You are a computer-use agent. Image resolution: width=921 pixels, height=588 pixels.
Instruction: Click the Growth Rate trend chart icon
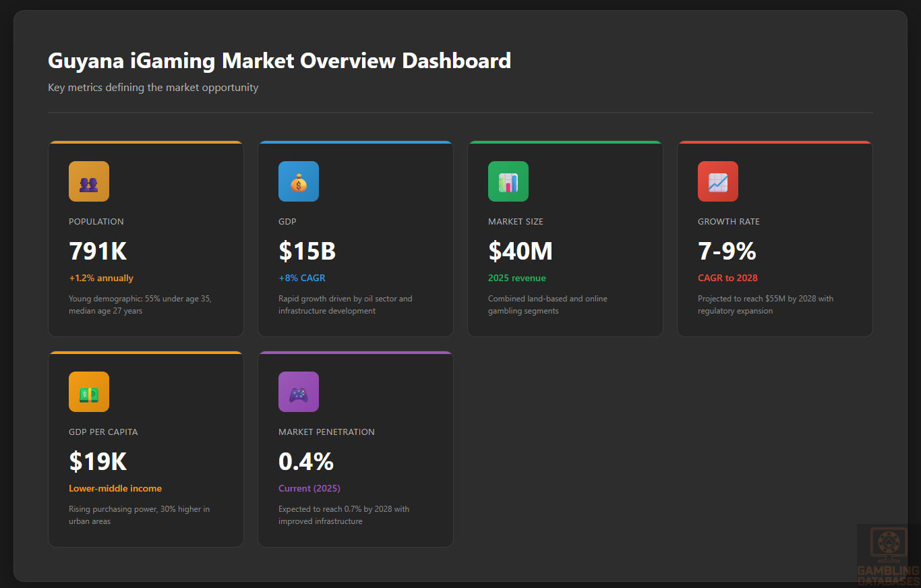[718, 181]
